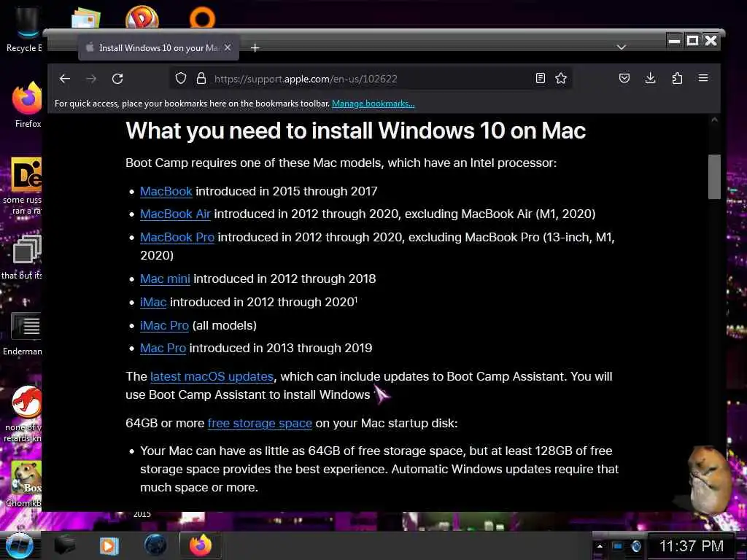
Task: Expand the list all tabs chevron
Action: click(x=621, y=47)
